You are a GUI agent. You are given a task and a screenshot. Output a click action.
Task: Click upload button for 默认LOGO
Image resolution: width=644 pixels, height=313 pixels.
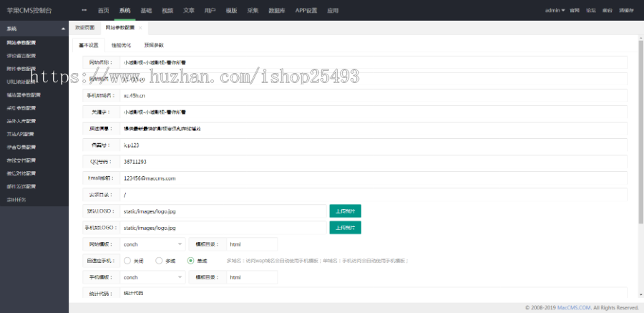coord(345,211)
